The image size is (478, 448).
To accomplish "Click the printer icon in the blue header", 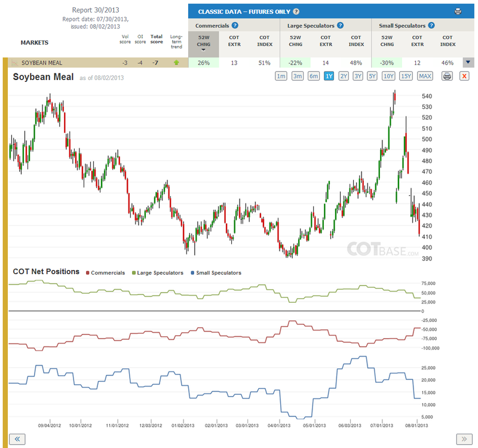I will pyautogui.click(x=458, y=11).
